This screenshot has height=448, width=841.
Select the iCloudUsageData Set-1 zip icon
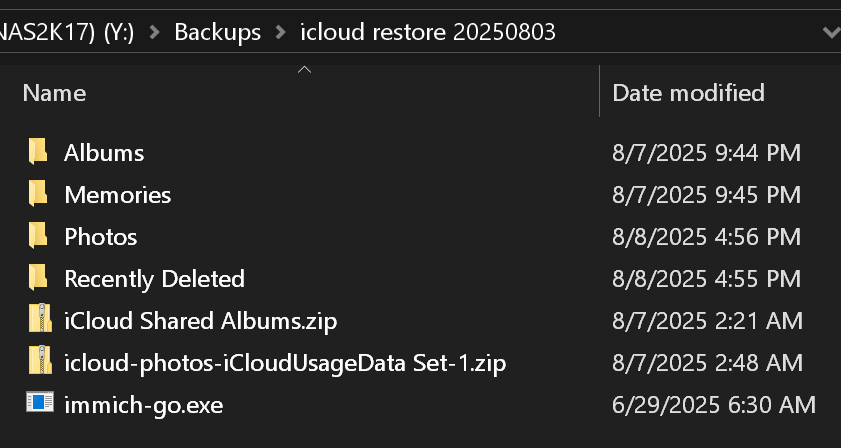(x=40, y=360)
